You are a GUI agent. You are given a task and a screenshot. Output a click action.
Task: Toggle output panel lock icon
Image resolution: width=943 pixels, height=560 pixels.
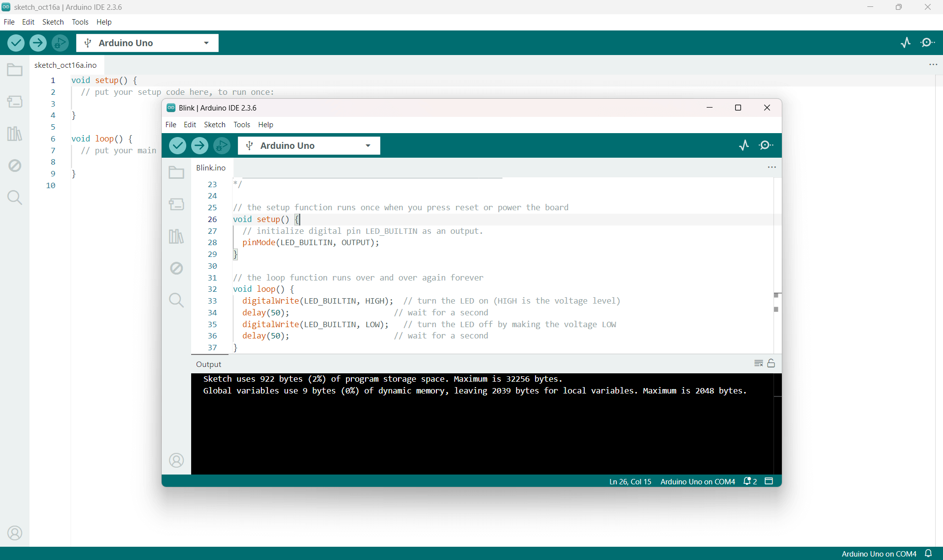pos(772,364)
